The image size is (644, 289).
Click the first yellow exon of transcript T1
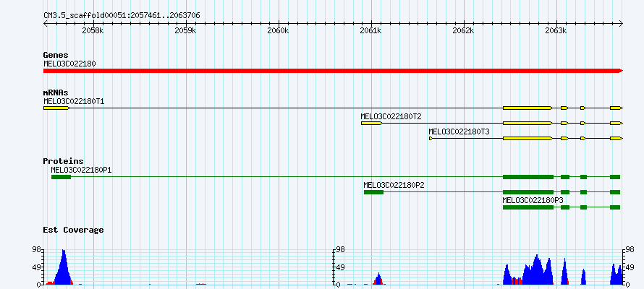(56, 108)
